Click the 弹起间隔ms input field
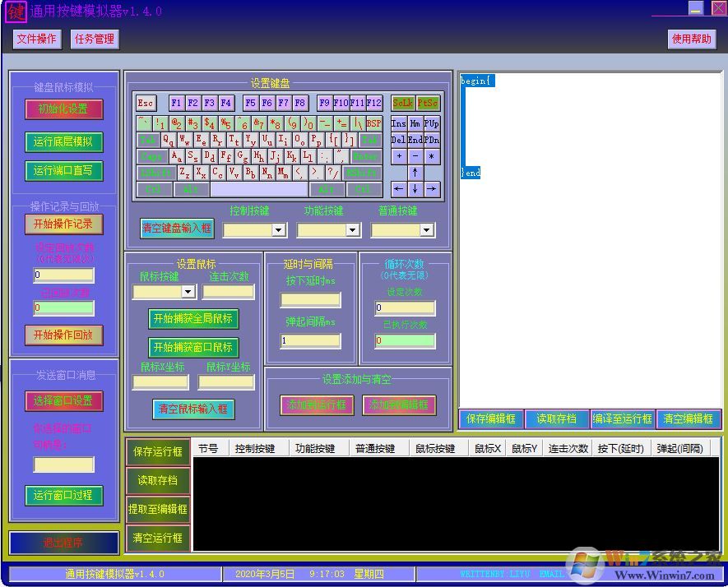The width and height of the screenshot is (728, 587). tap(310, 340)
